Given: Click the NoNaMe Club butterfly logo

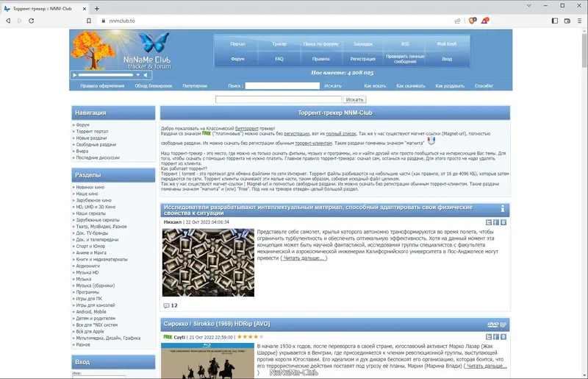Looking at the screenshot, I should [x=154, y=42].
